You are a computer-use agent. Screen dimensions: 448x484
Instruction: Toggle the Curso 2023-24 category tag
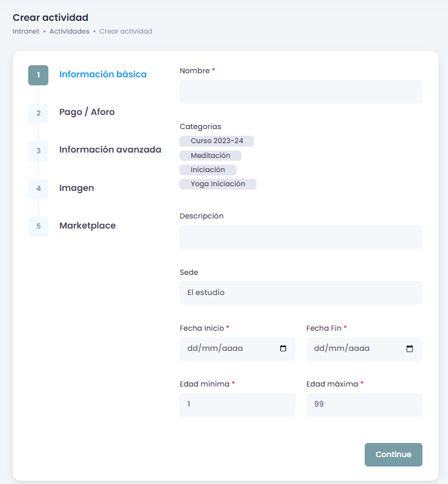216,141
